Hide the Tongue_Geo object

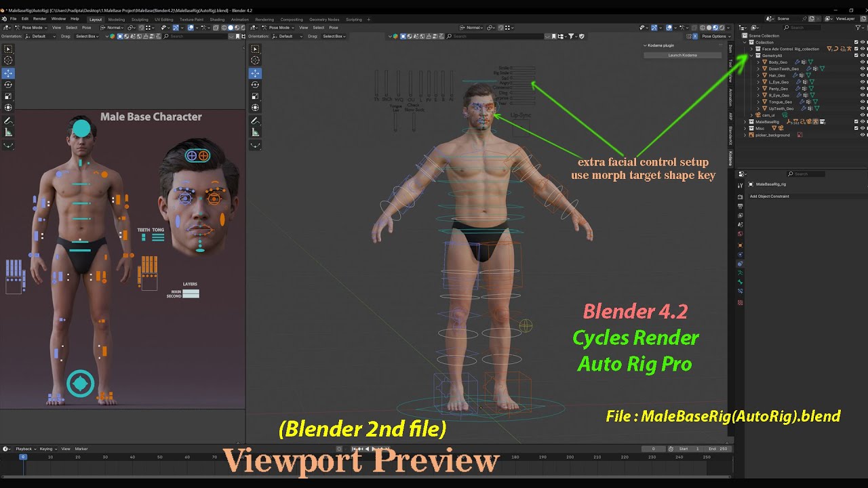coord(863,102)
